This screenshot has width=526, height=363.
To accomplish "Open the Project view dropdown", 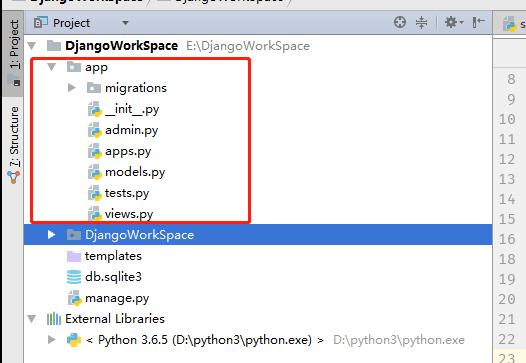I will tap(125, 23).
